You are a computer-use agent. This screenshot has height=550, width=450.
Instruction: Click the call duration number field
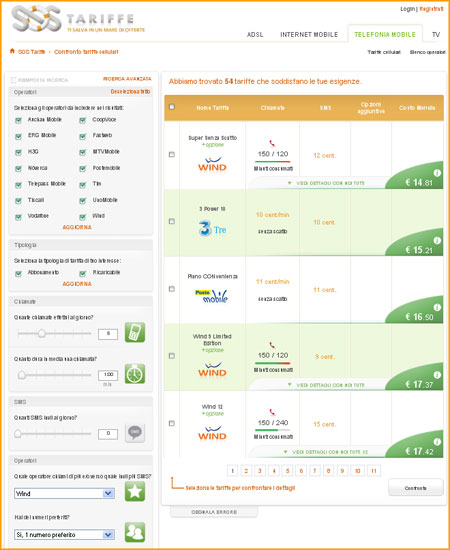click(108, 375)
